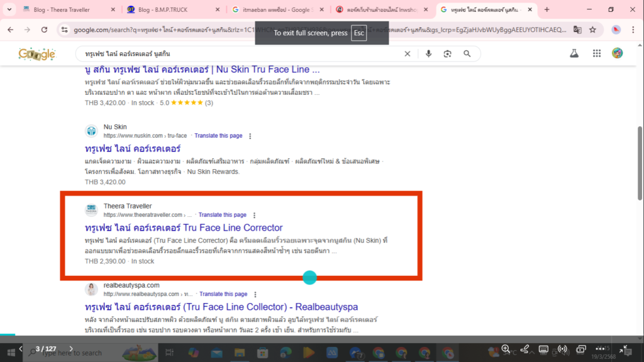Click Translate this page under Nu Skin
Screen dimensions: 644x362
click(218, 136)
